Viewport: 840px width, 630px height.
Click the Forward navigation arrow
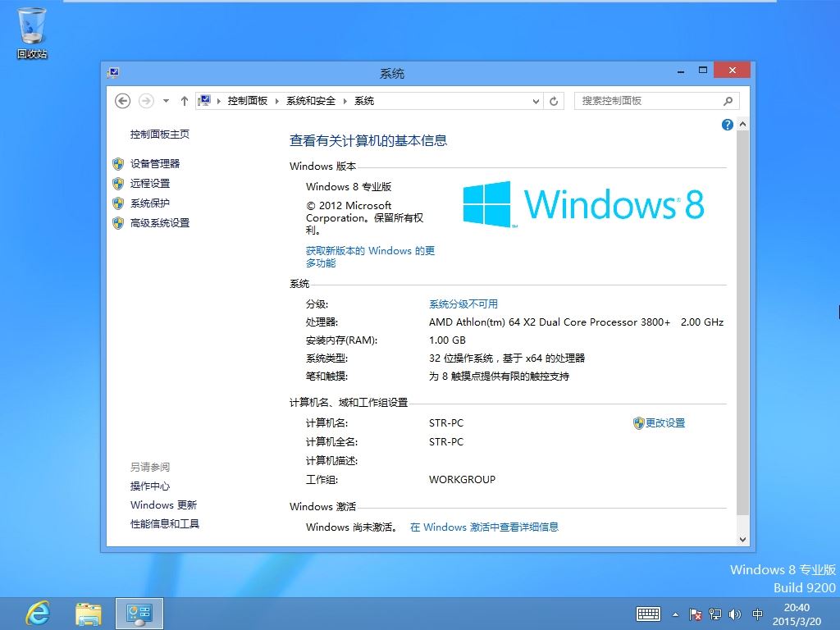pyautogui.click(x=146, y=101)
